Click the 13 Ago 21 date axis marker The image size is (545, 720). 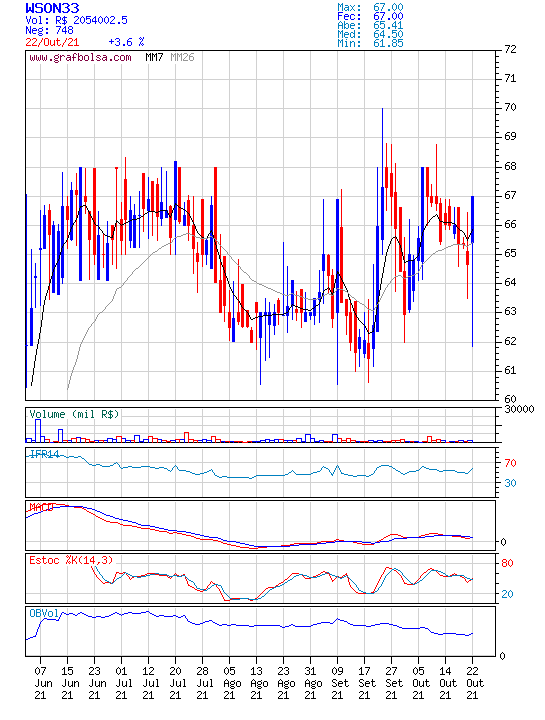[259, 683]
